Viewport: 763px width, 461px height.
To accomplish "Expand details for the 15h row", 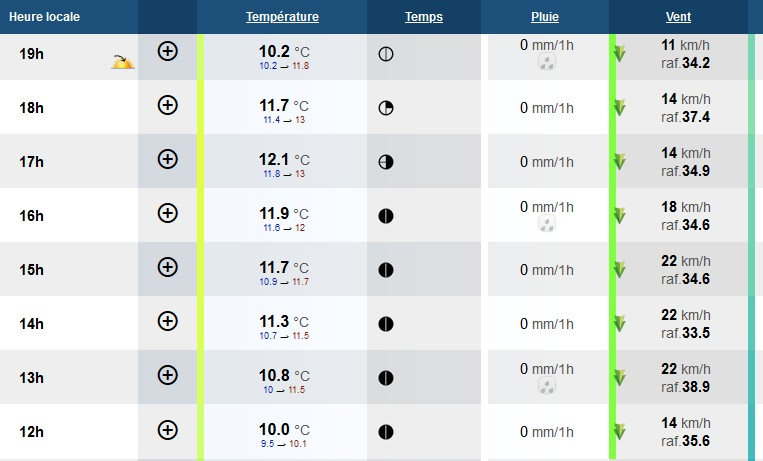I will click(x=168, y=267).
